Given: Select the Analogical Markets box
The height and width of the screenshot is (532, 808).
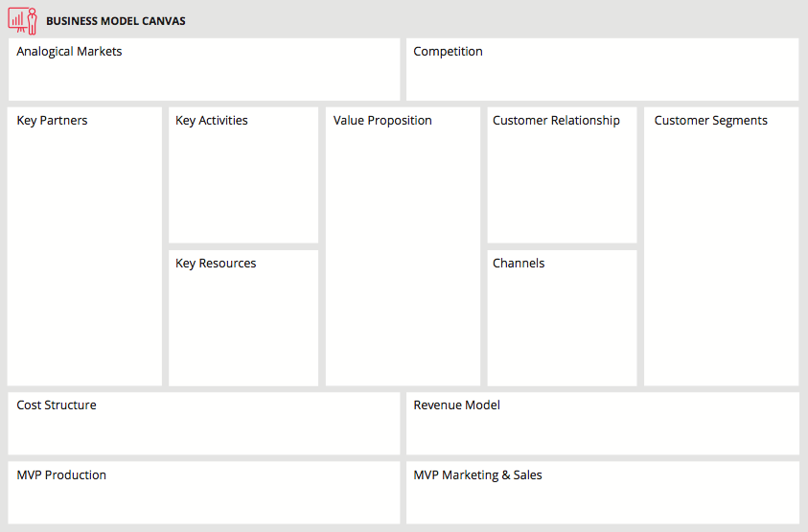Looking at the screenshot, I should pyautogui.click(x=204, y=70).
